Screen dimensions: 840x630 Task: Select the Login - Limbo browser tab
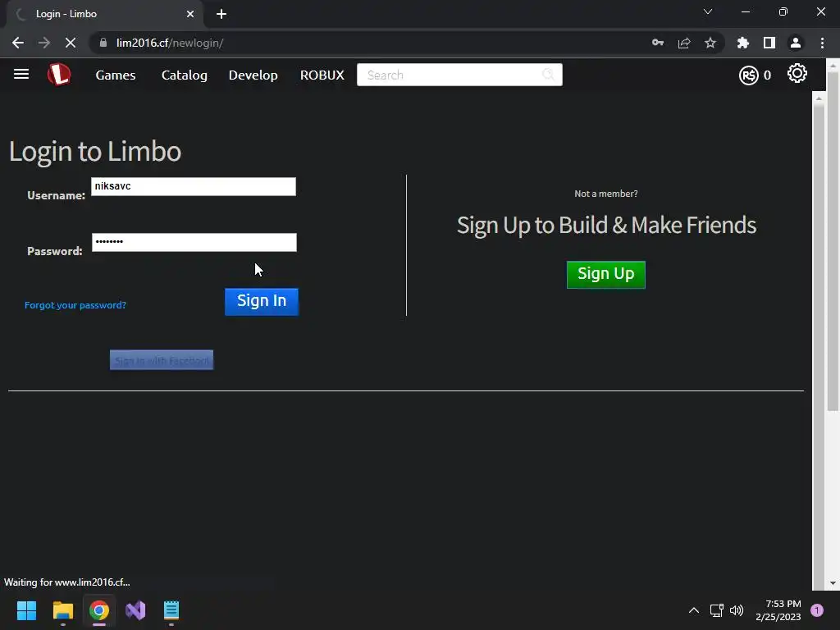105,14
